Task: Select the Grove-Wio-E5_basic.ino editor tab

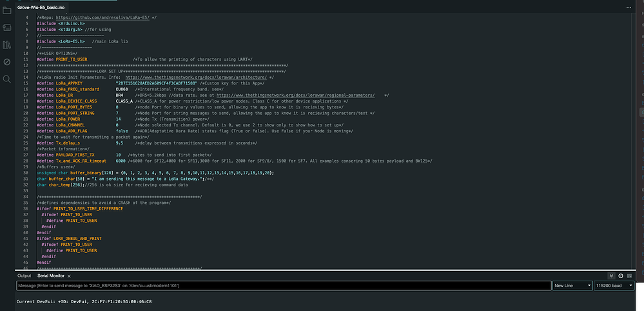Action: pyautogui.click(x=41, y=7)
